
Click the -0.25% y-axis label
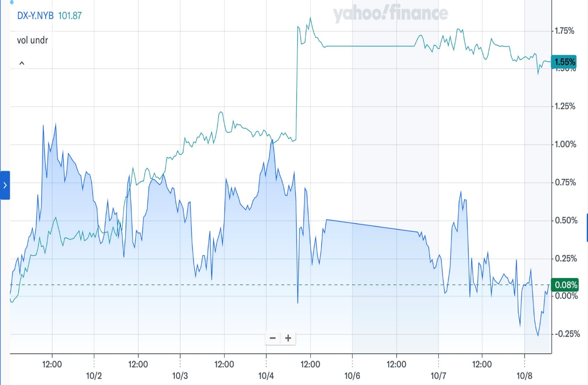pyautogui.click(x=567, y=334)
